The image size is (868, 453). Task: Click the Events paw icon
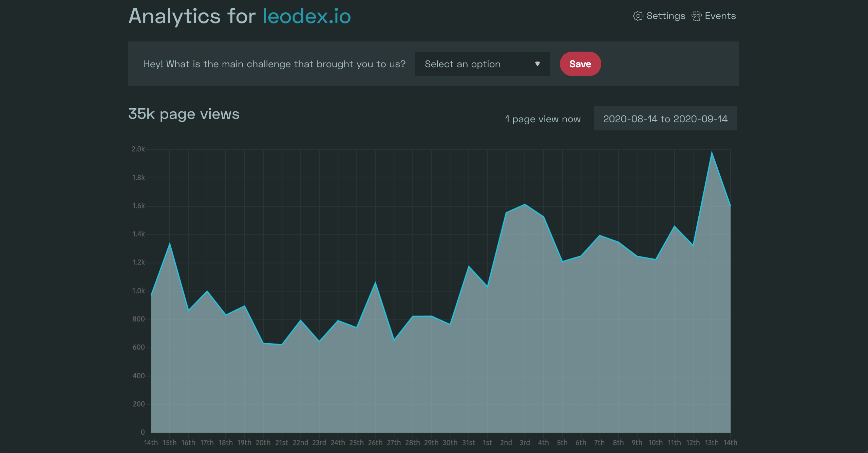point(697,16)
